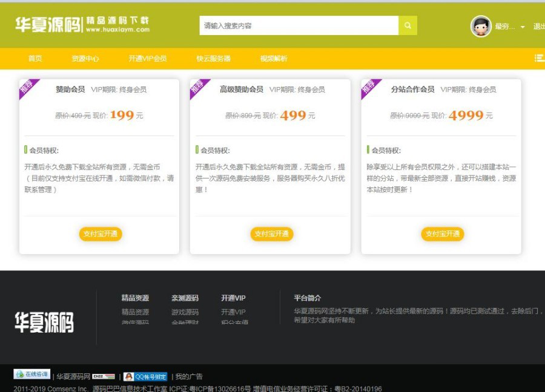Open 开通VIP会员 navigation item
The height and width of the screenshot is (392, 545).
pos(147,59)
